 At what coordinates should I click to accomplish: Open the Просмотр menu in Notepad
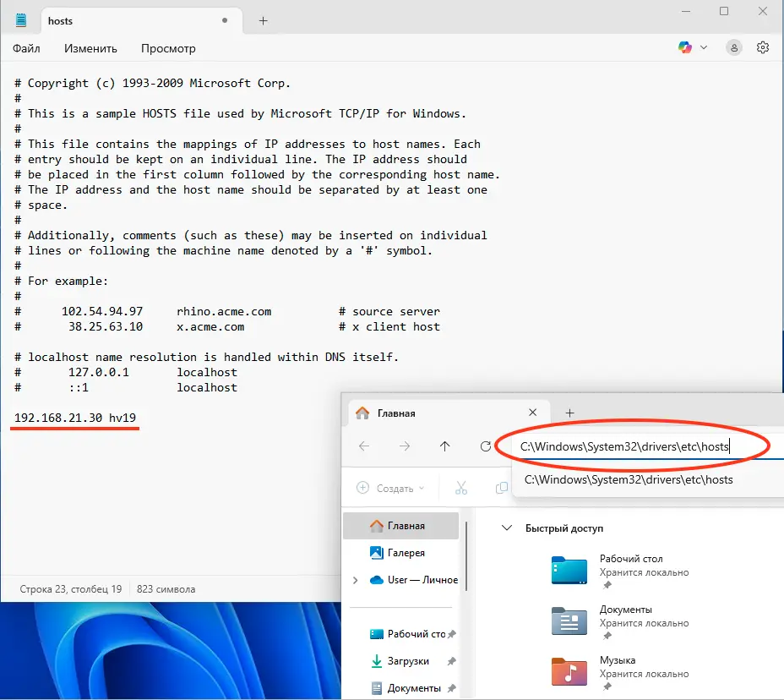pyautogui.click(x=168, y=48)
